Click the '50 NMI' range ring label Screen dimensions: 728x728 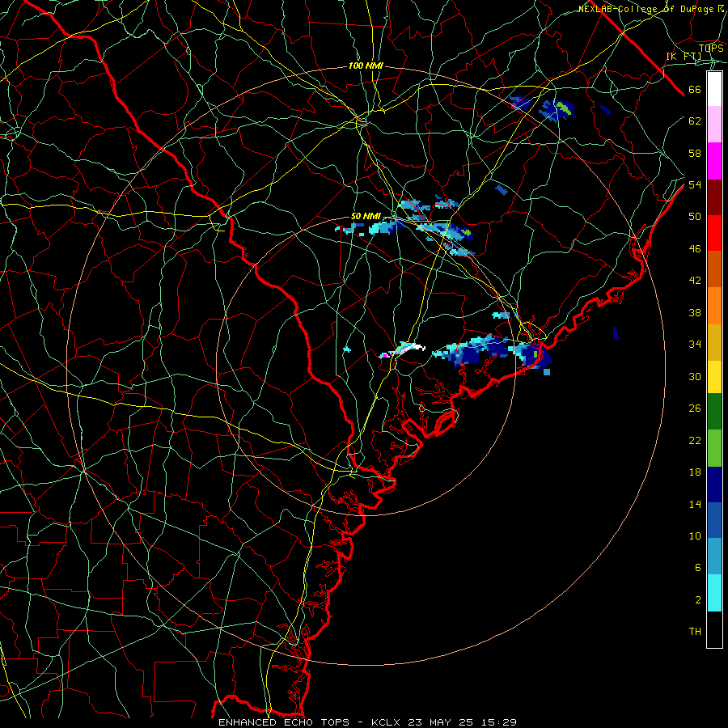[x=366, y=216]
